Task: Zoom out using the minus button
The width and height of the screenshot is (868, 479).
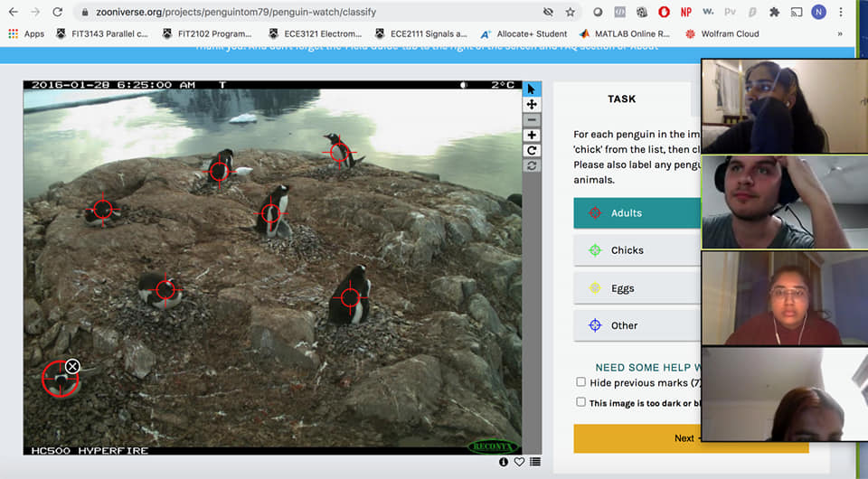Action: click(x=532, y=120)
